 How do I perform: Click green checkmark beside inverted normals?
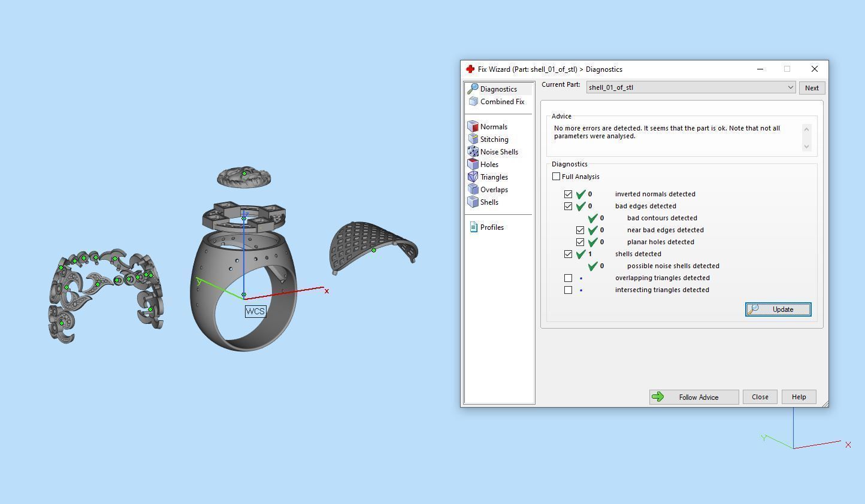tap(580, 194)
